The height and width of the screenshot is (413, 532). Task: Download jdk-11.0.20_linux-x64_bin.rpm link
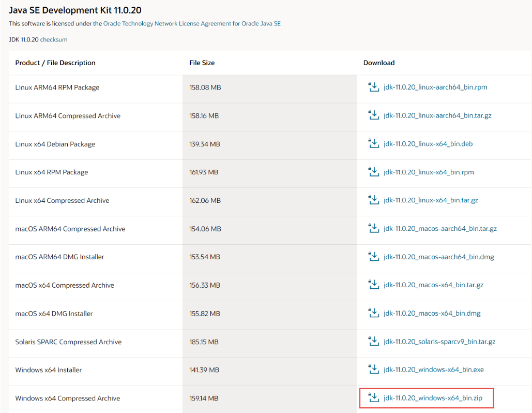[429, 172]
